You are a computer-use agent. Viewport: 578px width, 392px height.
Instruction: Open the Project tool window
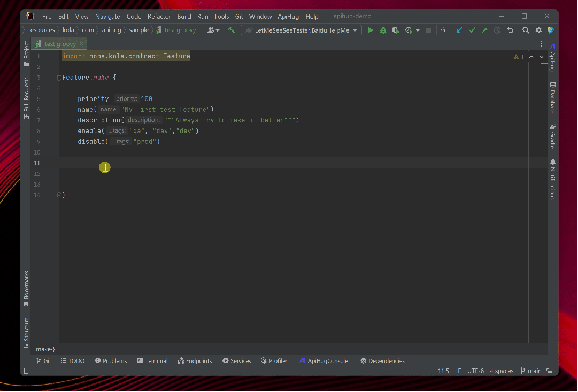[x=26, y=54]
